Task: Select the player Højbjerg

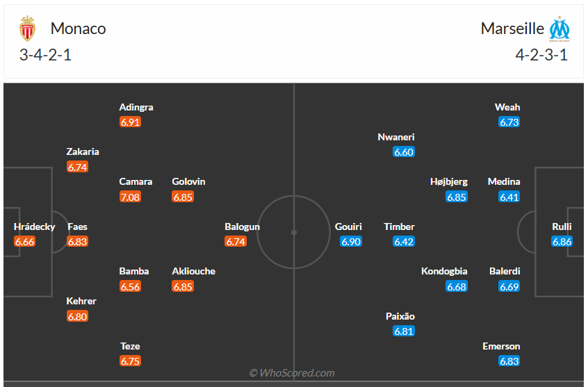Action: point(449,181)
